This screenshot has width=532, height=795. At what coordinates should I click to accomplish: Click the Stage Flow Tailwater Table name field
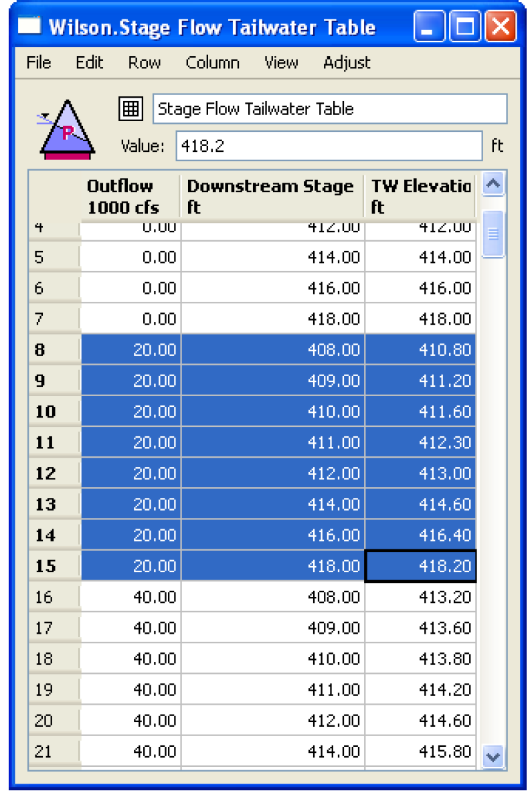click(x=329, y=109)
